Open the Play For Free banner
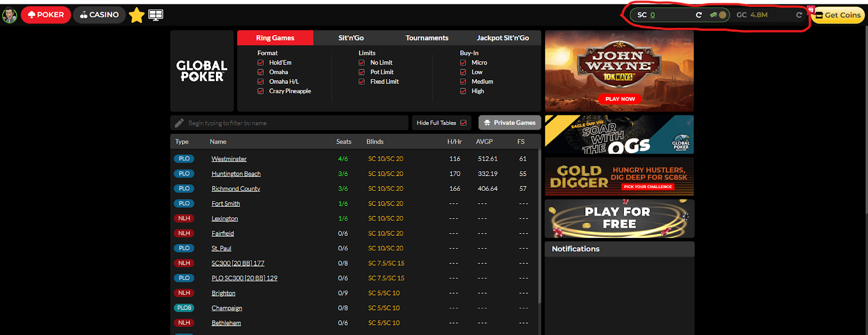 click(619, 218)
